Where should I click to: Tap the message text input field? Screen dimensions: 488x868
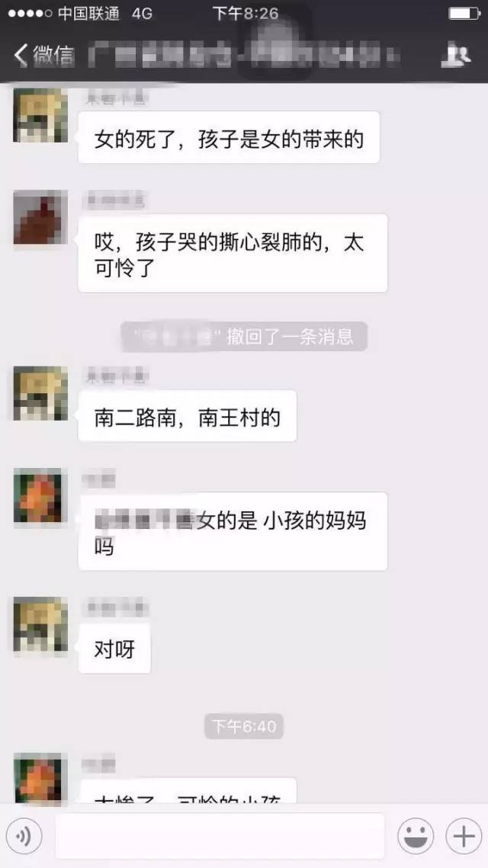click(220, 836)
